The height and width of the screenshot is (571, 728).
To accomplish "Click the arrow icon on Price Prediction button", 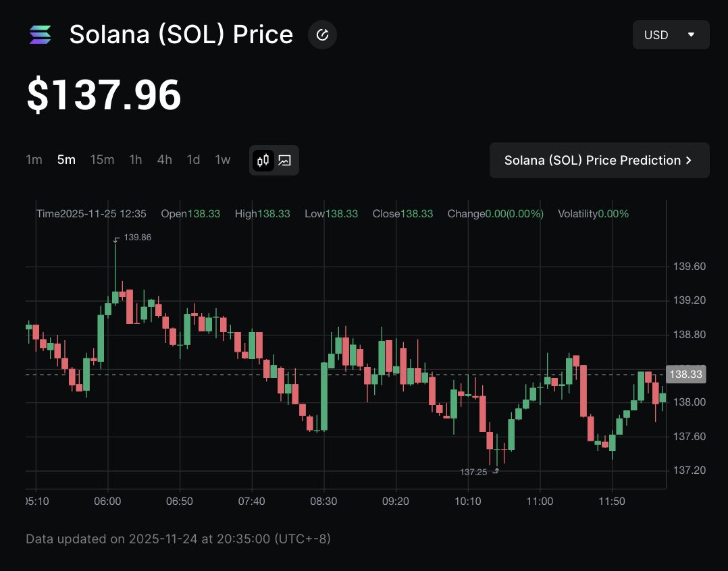I will point(688,160).
